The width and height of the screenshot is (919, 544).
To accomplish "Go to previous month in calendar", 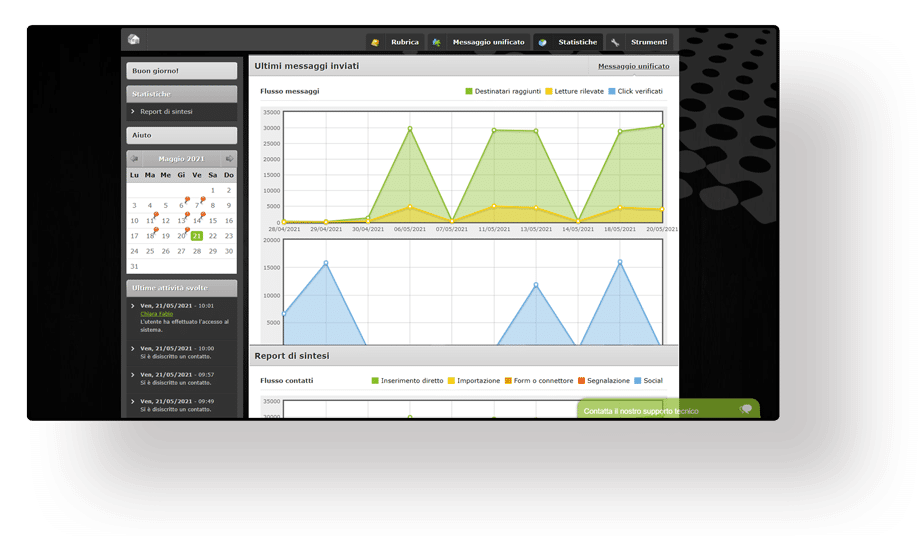I will tap(135, 159).
